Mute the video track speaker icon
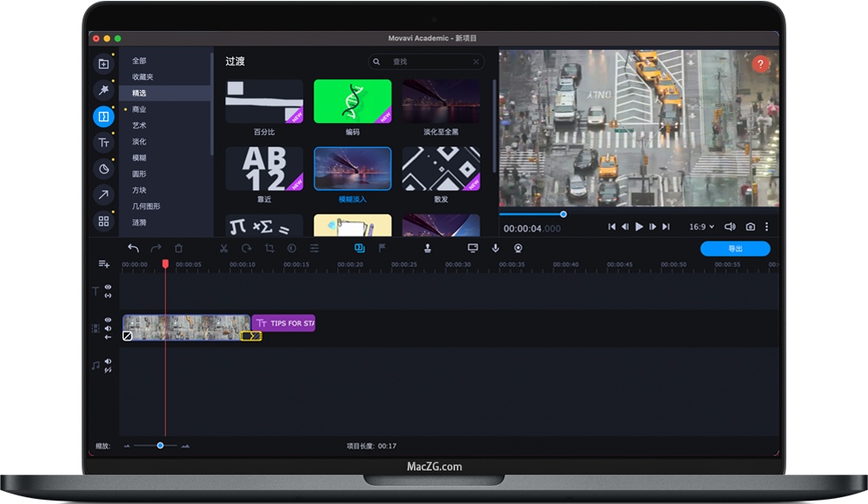This screenshot has width=868, height=504. 108,328
